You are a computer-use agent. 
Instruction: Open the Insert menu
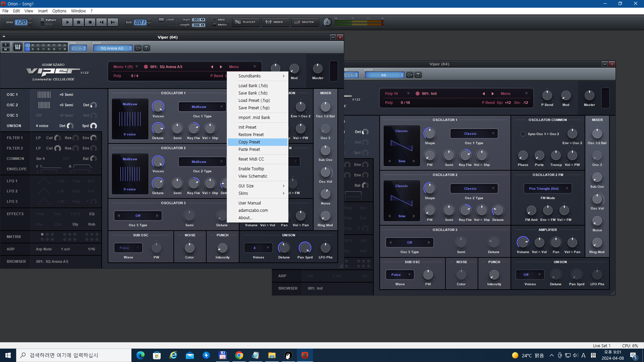click(43, 11)
